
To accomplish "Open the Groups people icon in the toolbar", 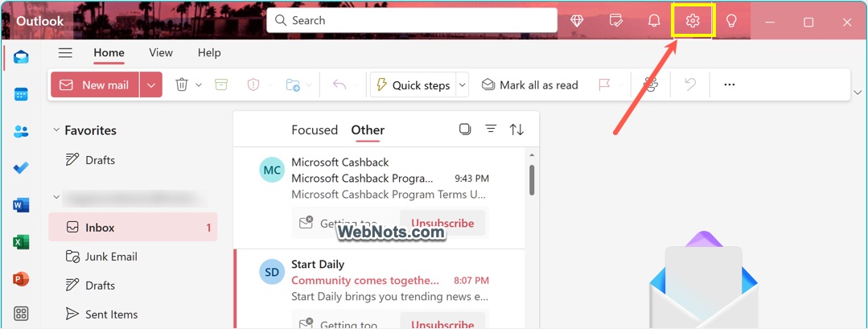I will 651,84.
